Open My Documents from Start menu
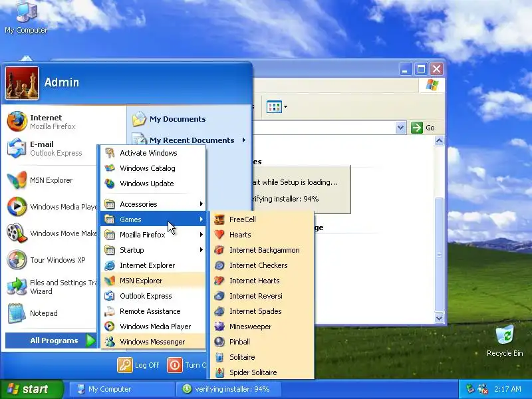Screen dimensions: 532x399 coord(190,119)
